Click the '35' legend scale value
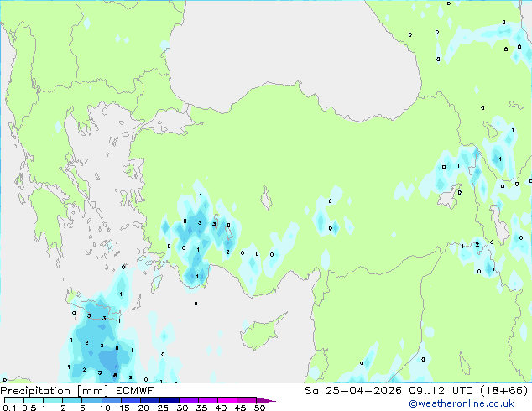The image size is (532, 411). click(201, 408)
